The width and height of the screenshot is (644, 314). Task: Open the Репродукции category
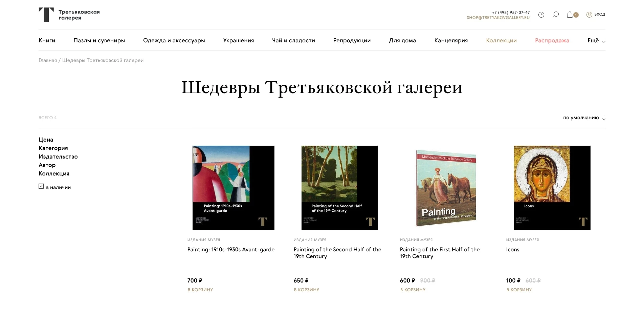point(352,40)
